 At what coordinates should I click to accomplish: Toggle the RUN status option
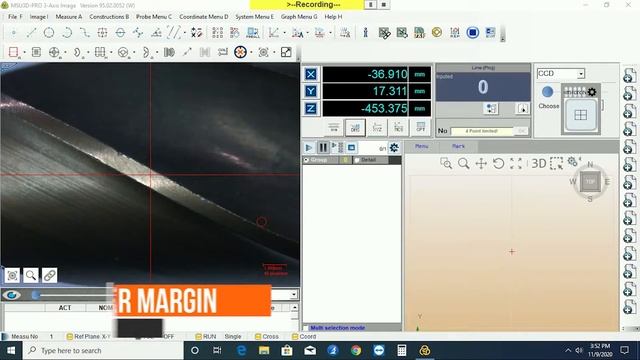(x=206, y=337)
